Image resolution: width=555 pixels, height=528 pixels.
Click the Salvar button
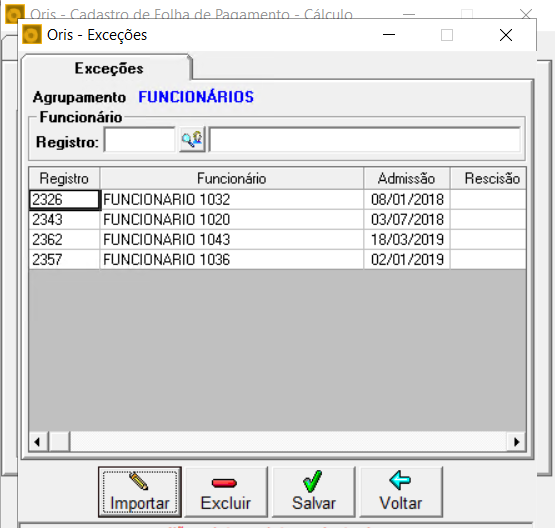(314, 492)
